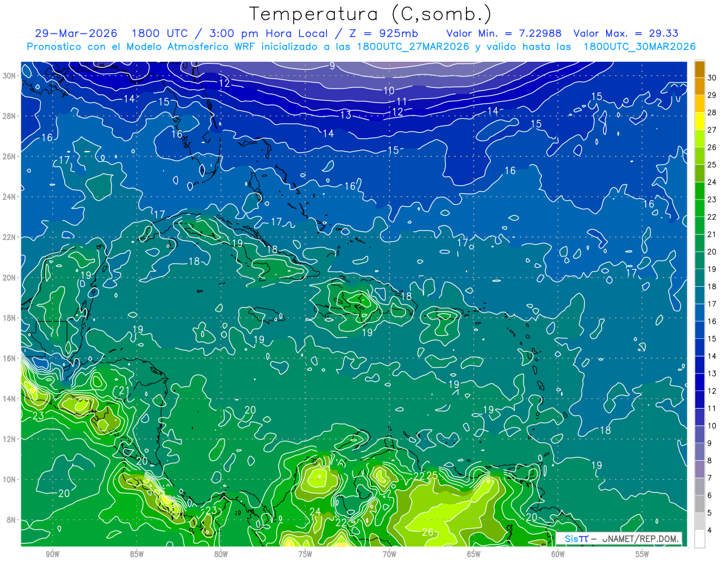
Task: Click the 55W longitude axis label
Action: 642,554
